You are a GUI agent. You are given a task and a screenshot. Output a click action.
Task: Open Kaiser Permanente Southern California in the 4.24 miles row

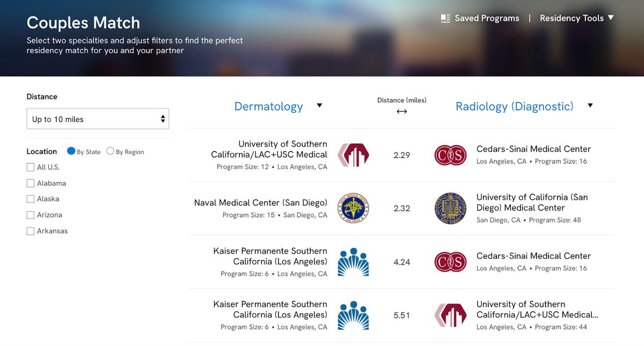[270, 256]
